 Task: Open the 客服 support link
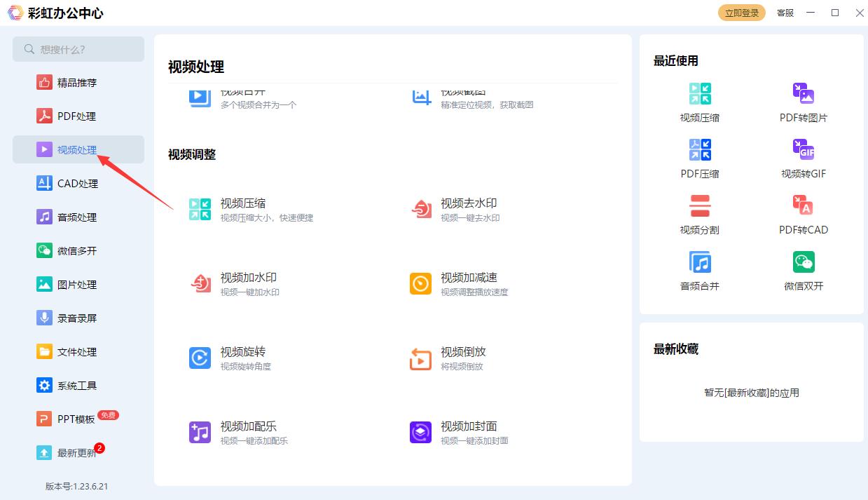pyautogui.click(x=785, y=13)
